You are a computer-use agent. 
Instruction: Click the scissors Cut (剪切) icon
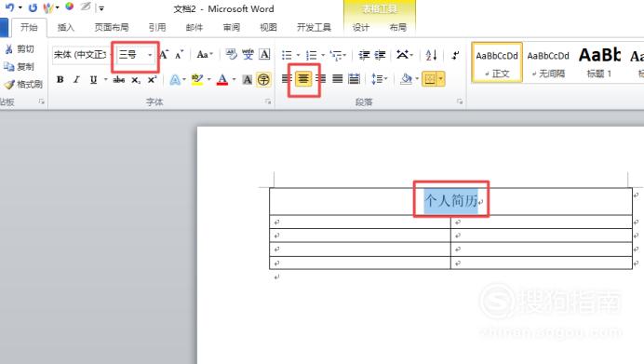(x=8, y=49)
